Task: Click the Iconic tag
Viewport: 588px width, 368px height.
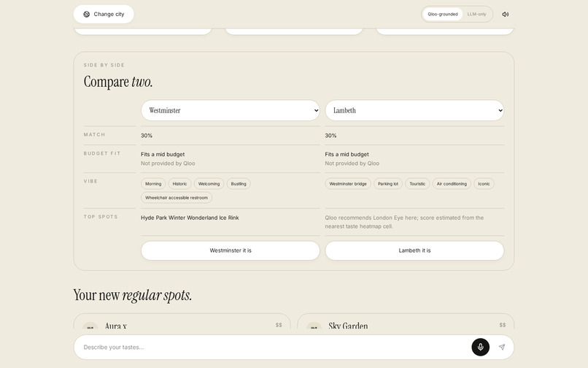Action: tap(484, 183)
